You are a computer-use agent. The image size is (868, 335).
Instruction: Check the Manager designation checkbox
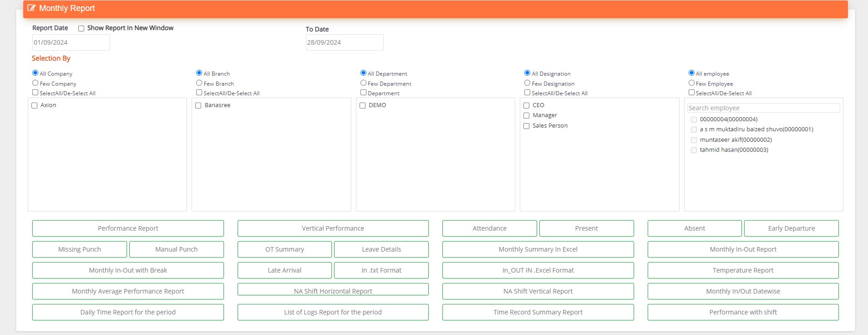pos(526,116)
